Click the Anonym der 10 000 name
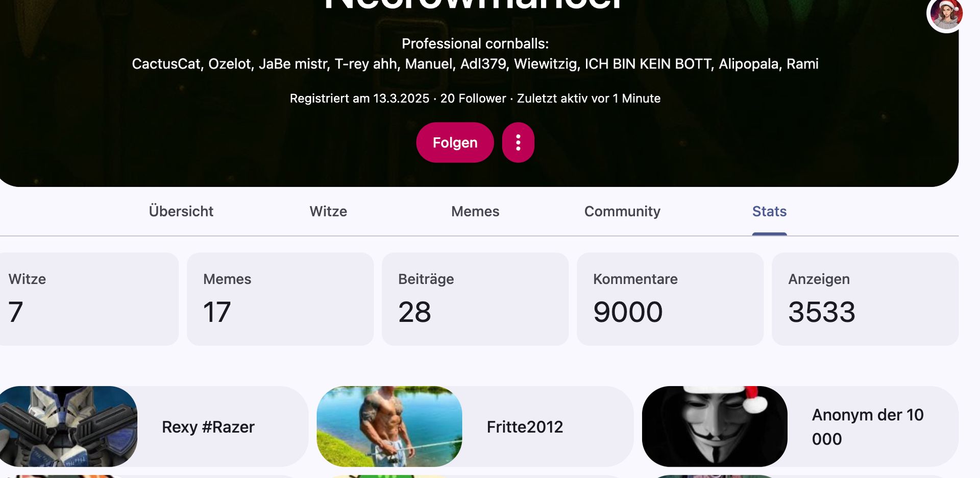Viewport: 980px width, 478px height. coord(868,427)
